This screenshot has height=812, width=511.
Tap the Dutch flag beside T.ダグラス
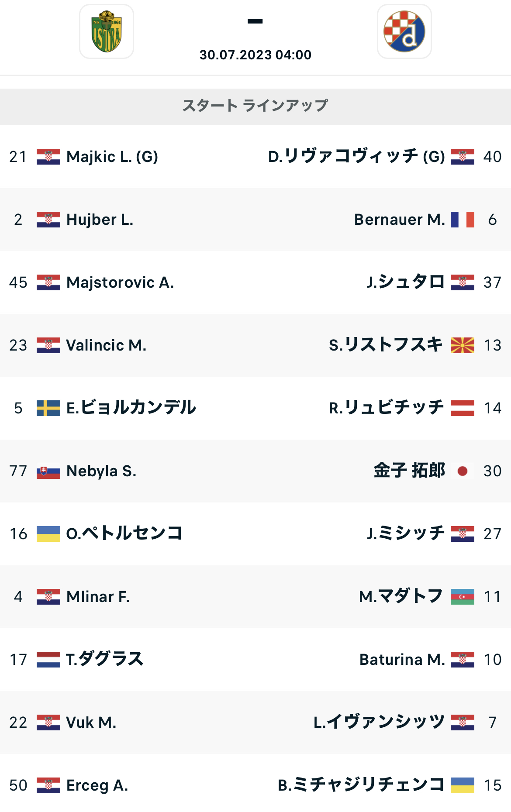coord(48,660)
